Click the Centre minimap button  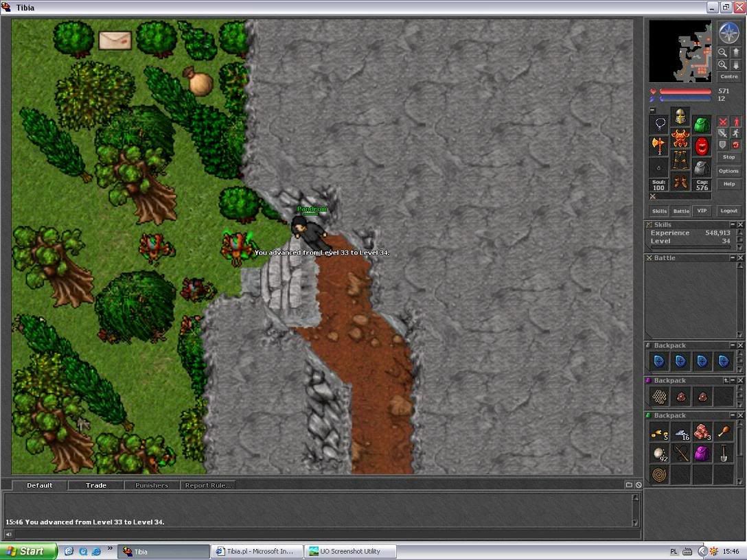click(x=729, y=77)
